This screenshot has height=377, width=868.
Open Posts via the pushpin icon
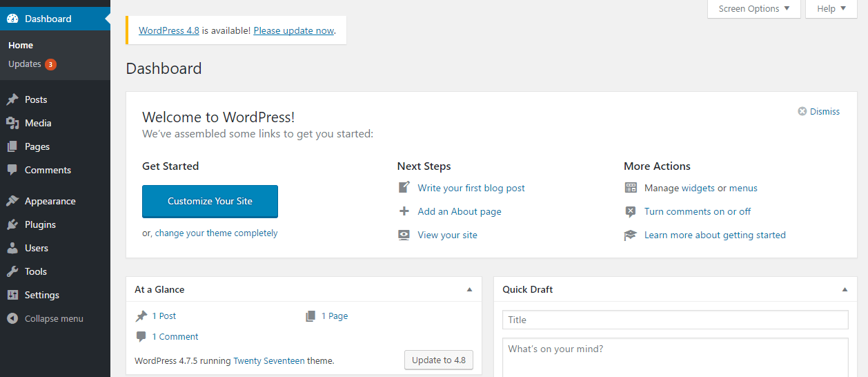(12, 99)
